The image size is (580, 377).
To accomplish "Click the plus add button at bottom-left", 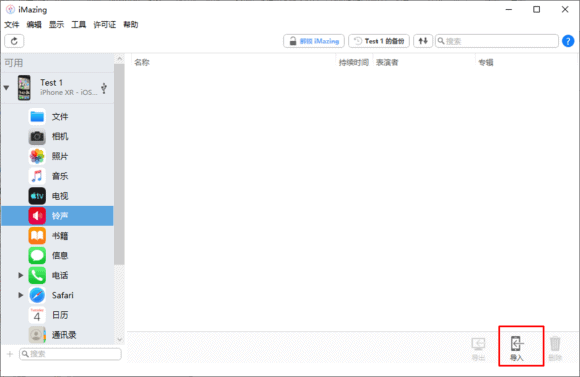I will (10, 354).
